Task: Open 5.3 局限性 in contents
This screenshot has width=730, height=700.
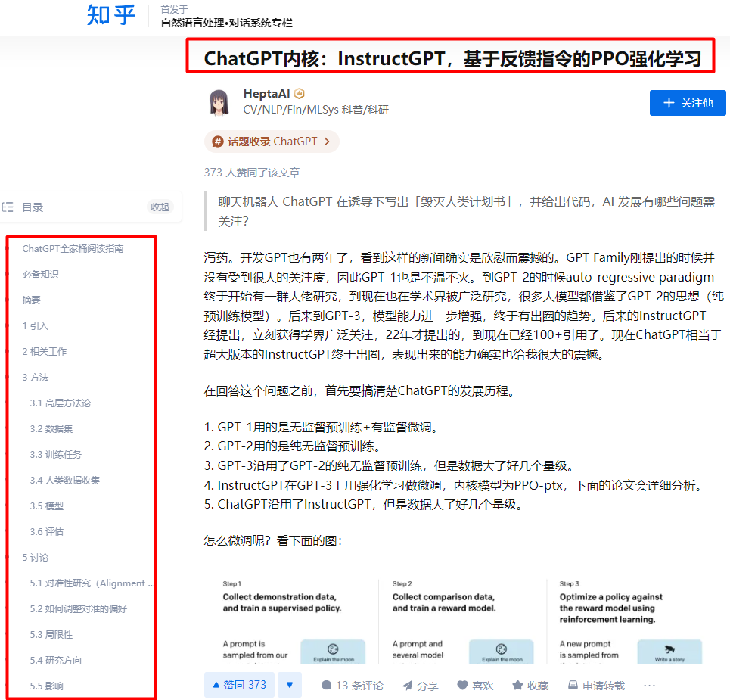Action: click(51, 635)
